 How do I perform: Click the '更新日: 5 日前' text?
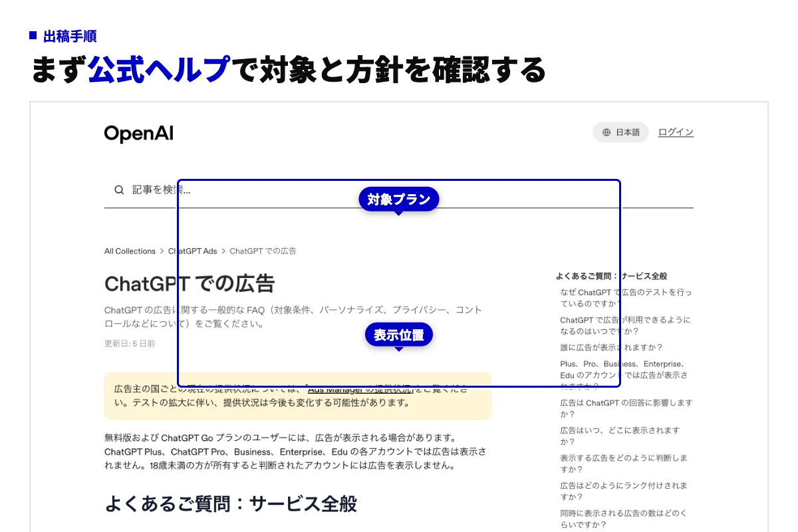(x=130, y=344)
